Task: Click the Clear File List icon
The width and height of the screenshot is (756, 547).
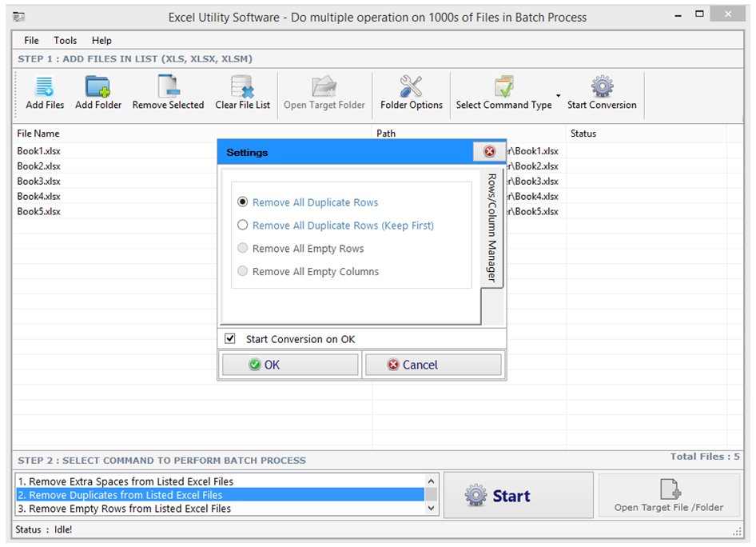Action: click(x=242, y=87)
